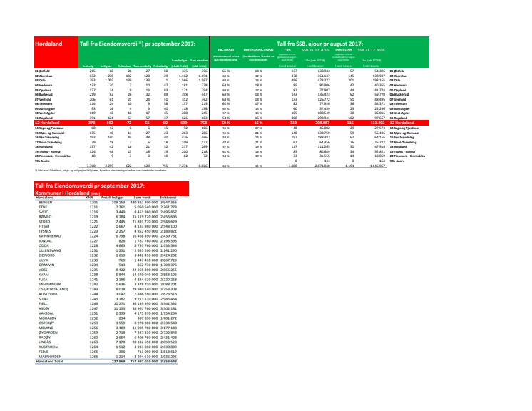Select municipality name 'BERGEN'

click(46, 202)
